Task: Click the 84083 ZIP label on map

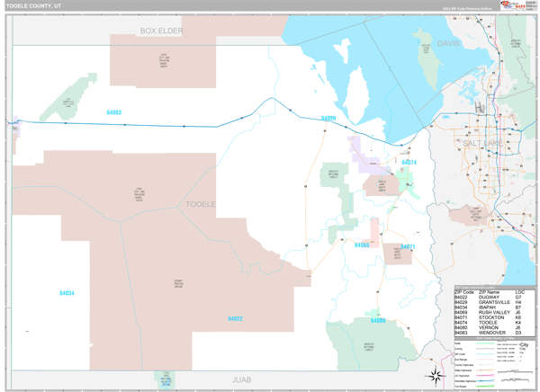Action: click(113, 112)
